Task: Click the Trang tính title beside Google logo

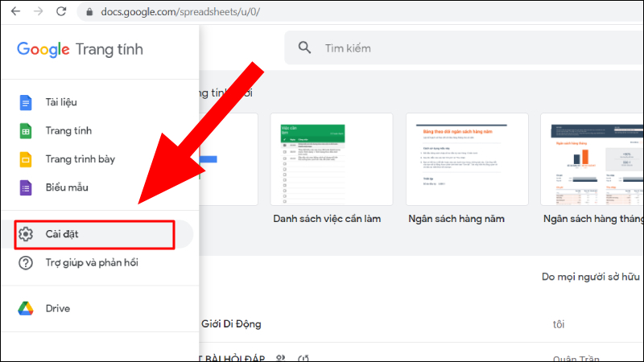Action: pos(109,49)
